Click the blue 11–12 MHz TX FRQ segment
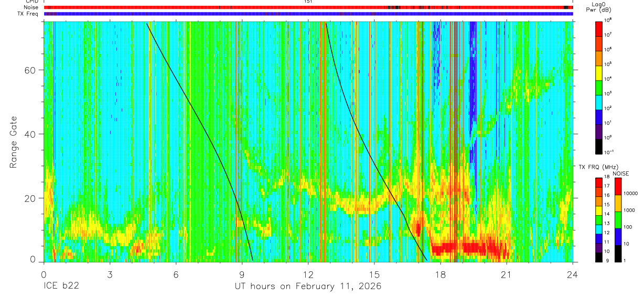The height and width of the screenshot is (297, 644). (x=599, y=238)
